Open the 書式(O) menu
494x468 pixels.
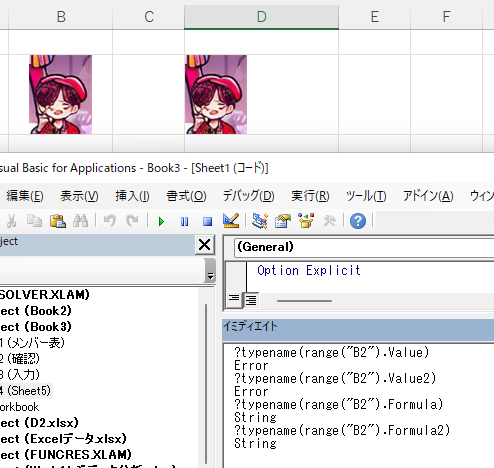[x=186, y=196]
